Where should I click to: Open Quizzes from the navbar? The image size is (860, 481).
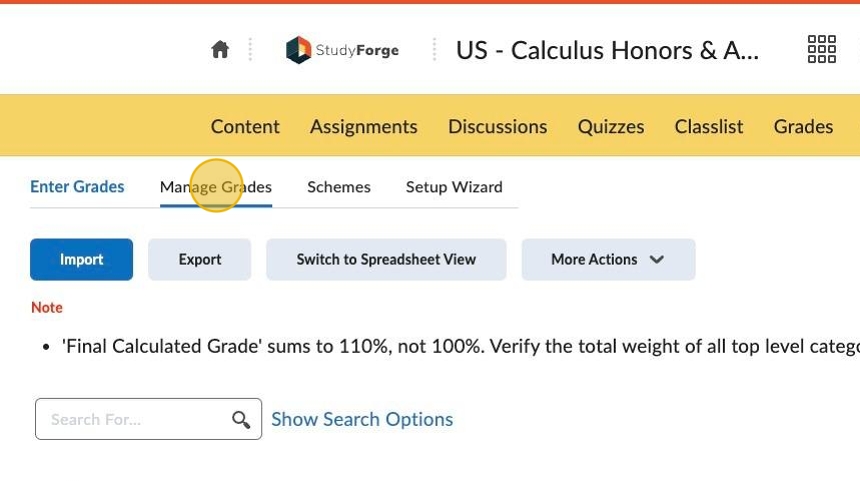point(610,127)
